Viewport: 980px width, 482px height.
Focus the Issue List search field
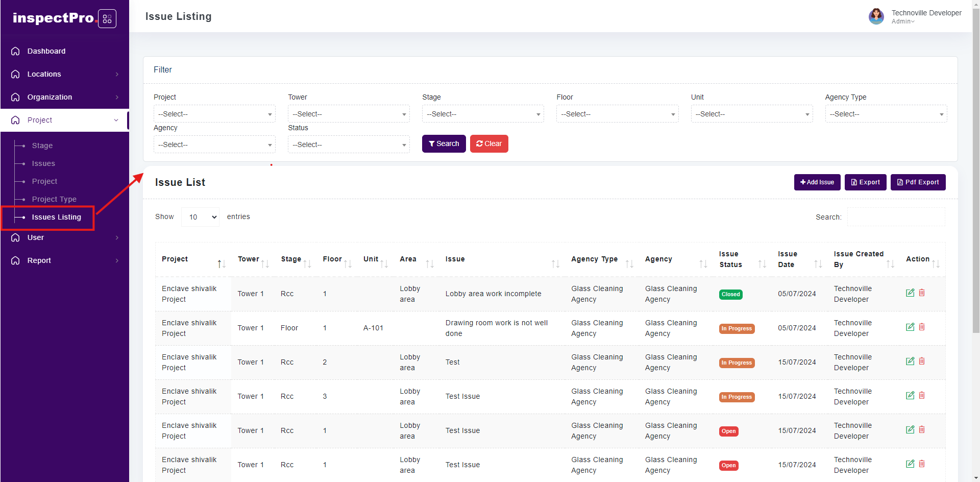(x=896, y=217)
